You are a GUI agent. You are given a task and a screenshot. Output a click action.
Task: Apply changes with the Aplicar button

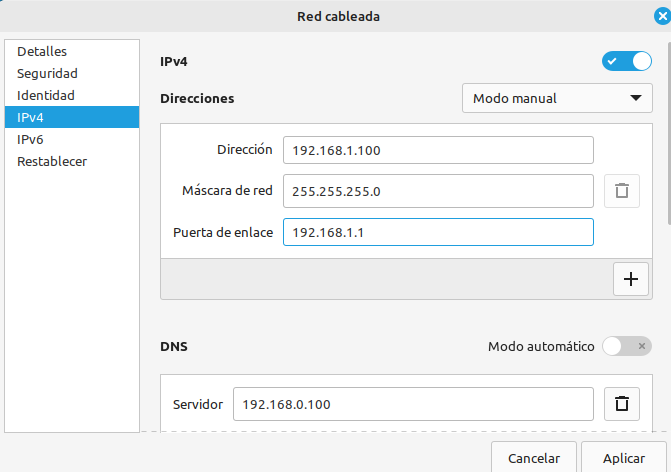[x=623, y=457]
